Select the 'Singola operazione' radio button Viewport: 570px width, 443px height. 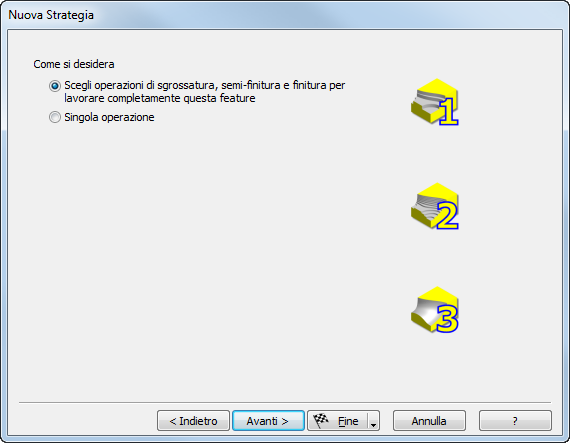(x=55, y=117)
